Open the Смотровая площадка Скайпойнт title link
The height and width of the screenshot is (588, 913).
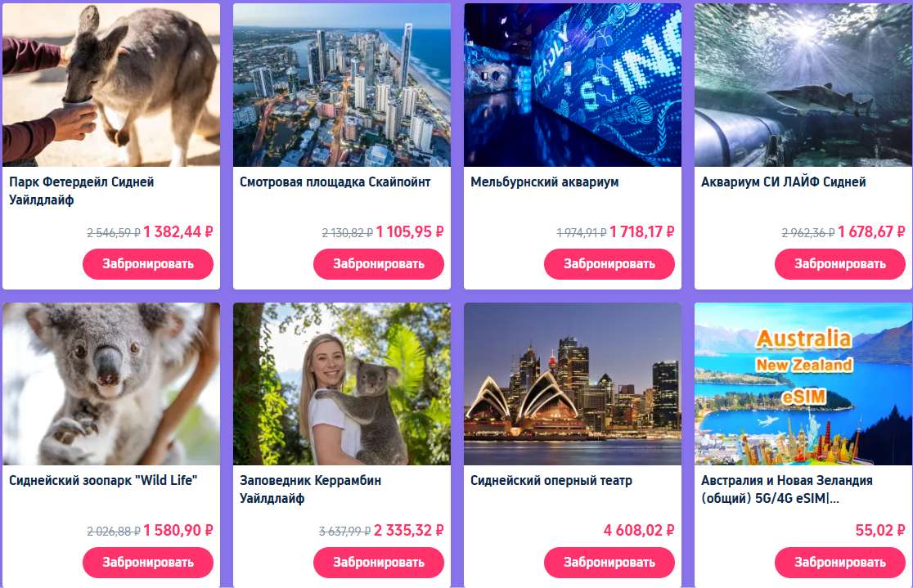tap(335, 182)
